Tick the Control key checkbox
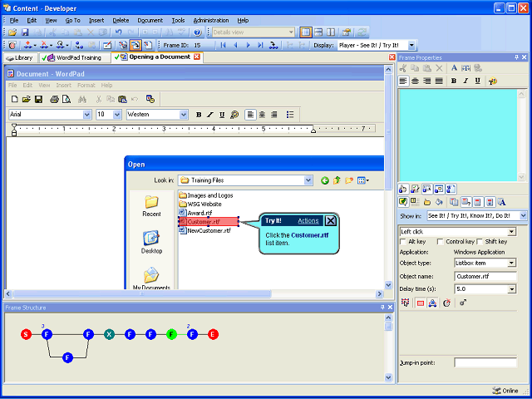532x399 pixels. coord(440,242)
